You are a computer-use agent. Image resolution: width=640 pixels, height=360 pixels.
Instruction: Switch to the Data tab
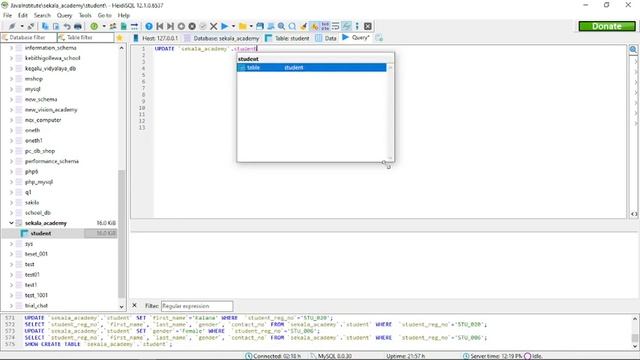click(326, 38)
